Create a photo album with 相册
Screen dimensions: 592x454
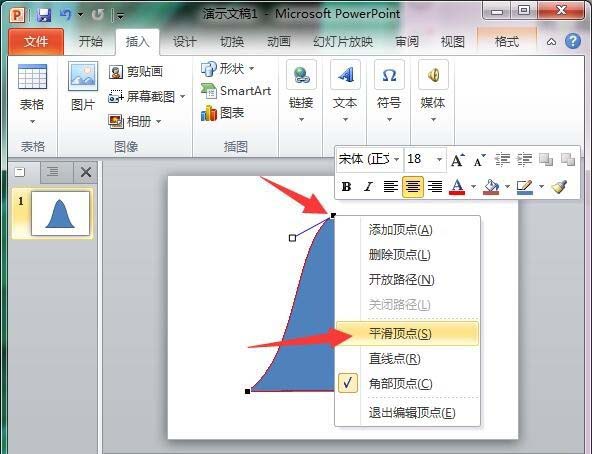[130, 121]
